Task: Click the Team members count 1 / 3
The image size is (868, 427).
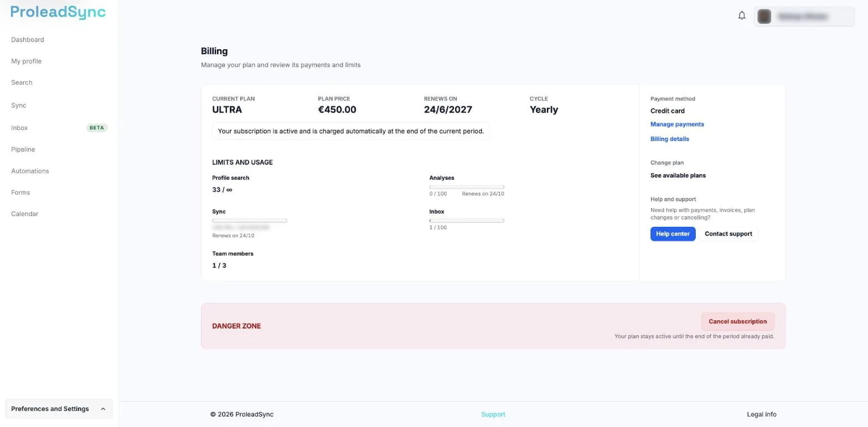Action: 219,265
